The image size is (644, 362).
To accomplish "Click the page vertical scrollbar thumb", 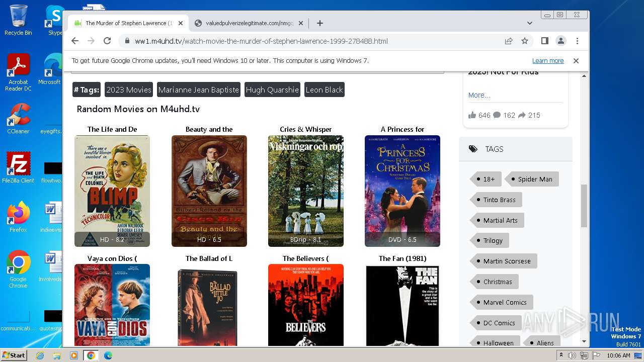I will coord(584,206).
